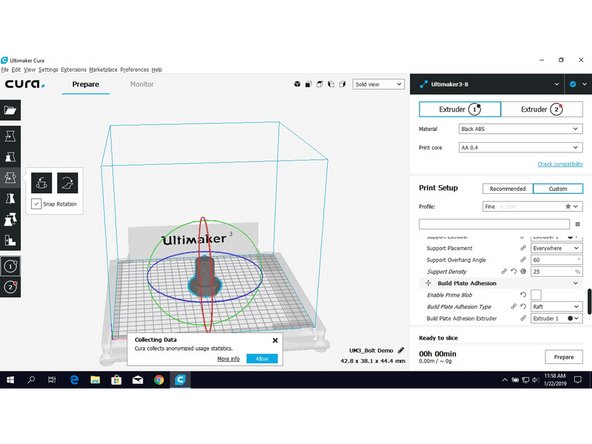
Task: Select the Scale tool in the sidebar
Action: click(10, 157)
